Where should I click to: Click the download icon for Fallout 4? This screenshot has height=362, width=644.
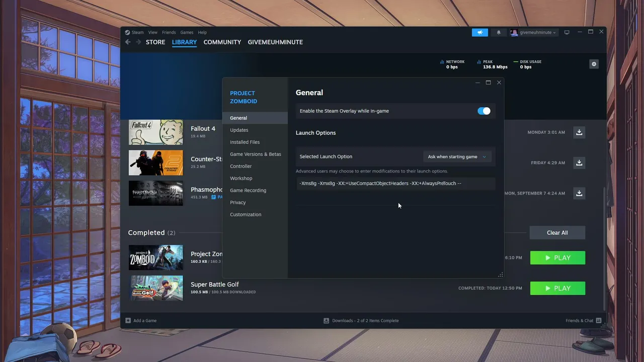coord(579,132)
